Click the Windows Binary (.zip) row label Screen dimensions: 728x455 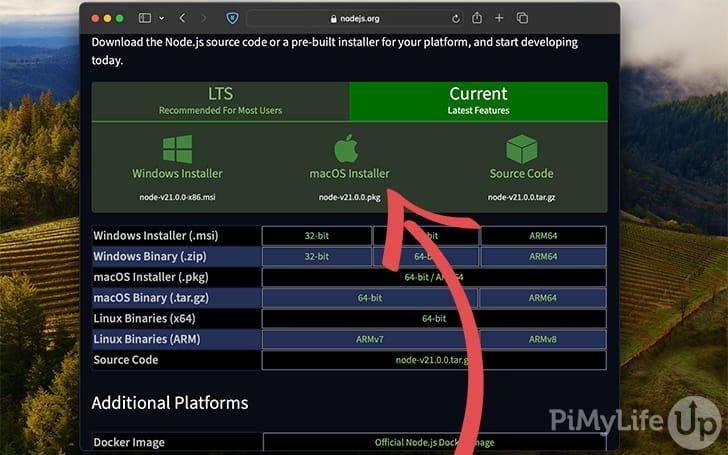pyautogui.click(x=150, y=256)
